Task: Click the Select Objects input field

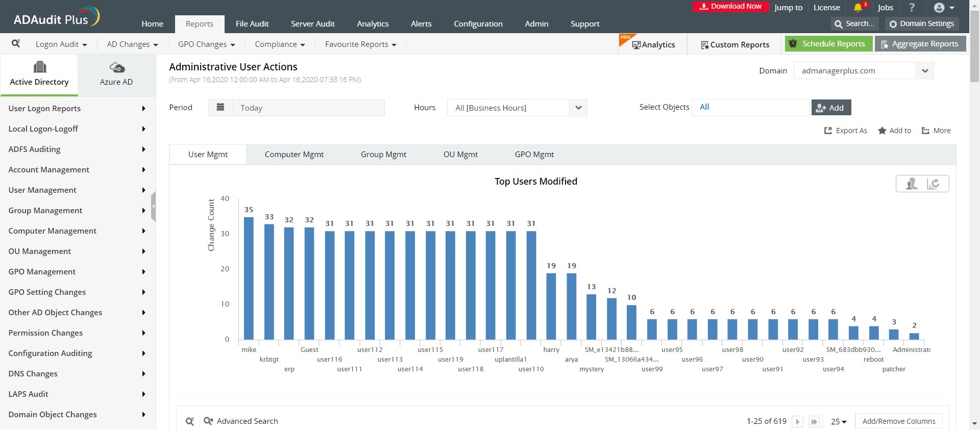Action: 750,107
